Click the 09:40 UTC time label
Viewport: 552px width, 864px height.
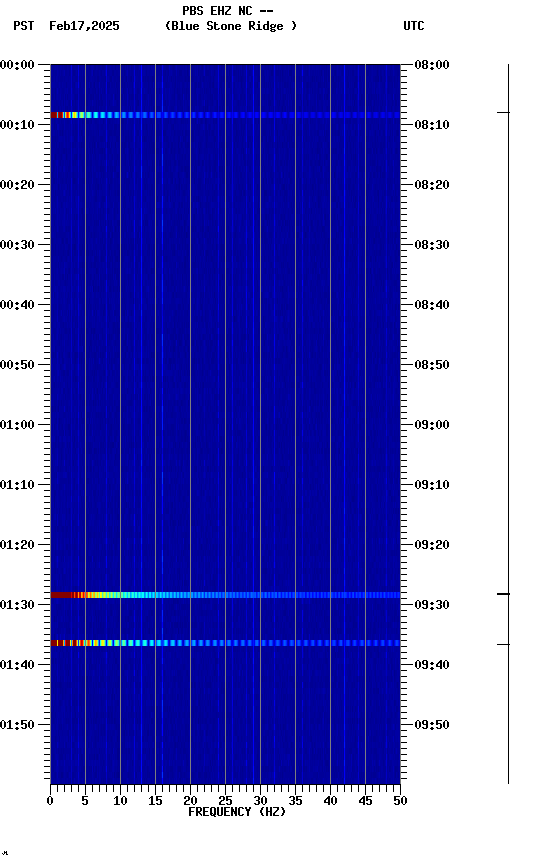(x=432, y=665)
